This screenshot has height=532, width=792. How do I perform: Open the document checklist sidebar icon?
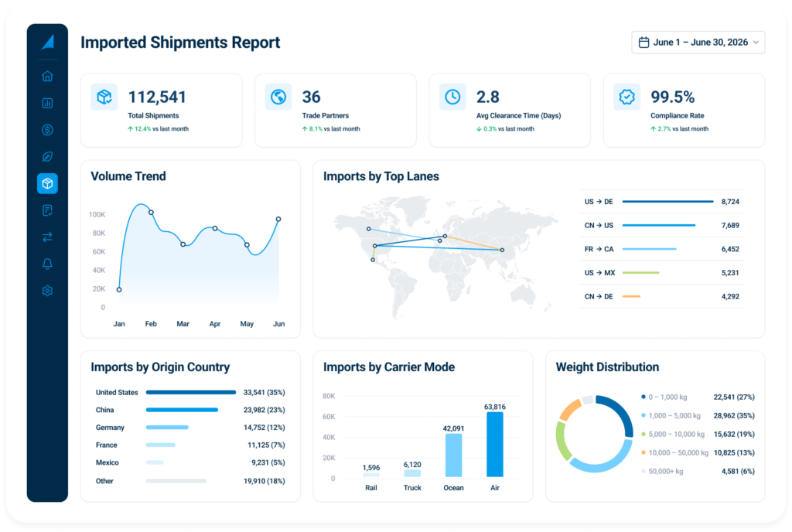[47, 210]
